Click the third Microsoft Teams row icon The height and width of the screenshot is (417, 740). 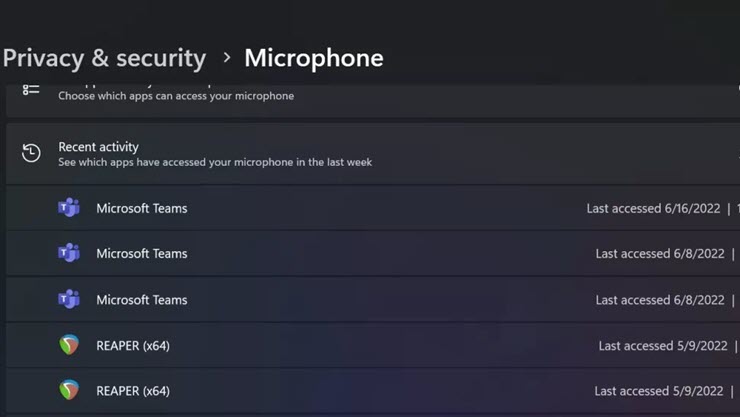point(68,299)
